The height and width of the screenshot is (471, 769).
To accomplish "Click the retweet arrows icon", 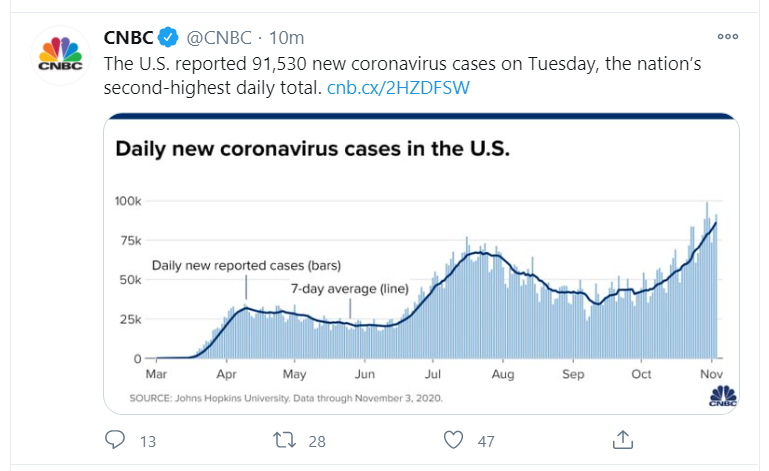I will point(284,439).
